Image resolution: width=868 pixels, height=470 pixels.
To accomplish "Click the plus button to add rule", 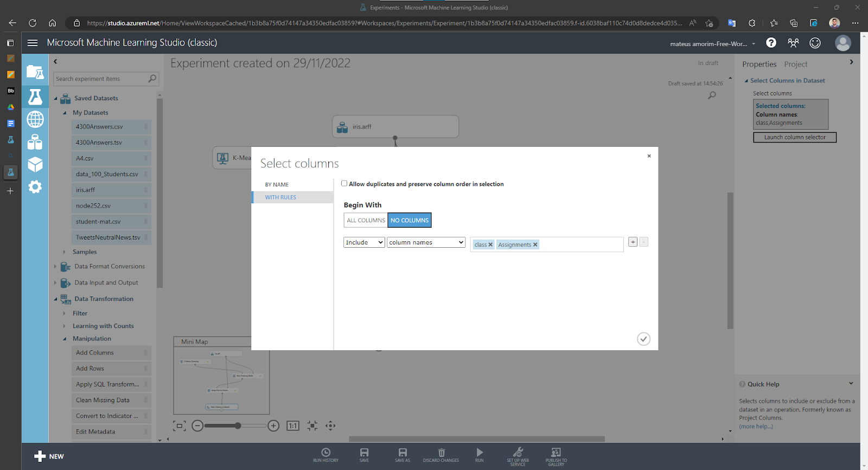I will click(633, 242).
